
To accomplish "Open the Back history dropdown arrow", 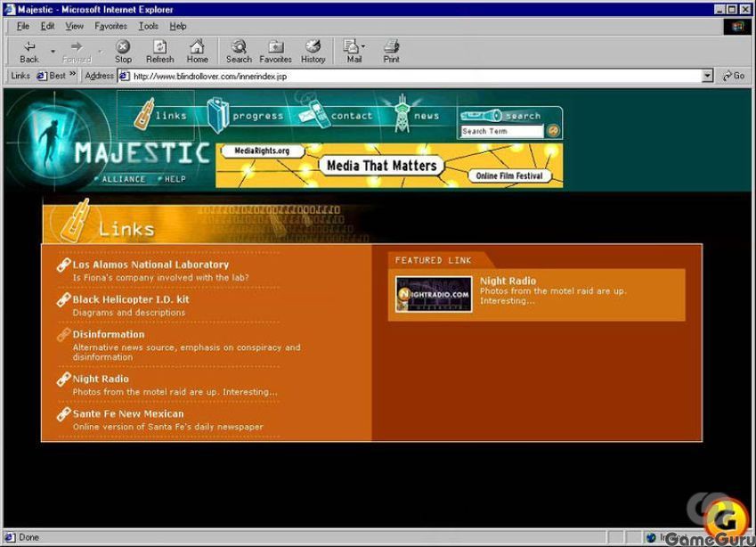I will tap(53, 52).
